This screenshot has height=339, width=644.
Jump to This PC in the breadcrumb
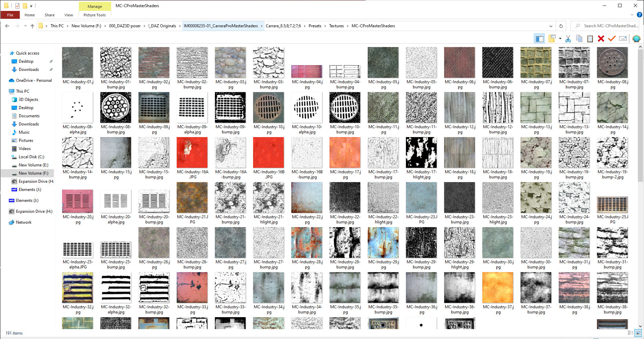click(x=57, y=26)
